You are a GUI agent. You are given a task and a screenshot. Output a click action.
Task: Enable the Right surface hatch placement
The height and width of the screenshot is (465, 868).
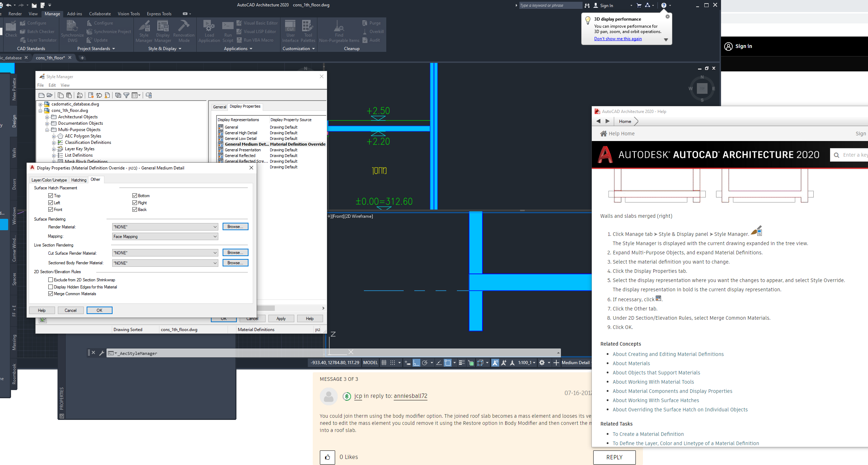point(135,202)
